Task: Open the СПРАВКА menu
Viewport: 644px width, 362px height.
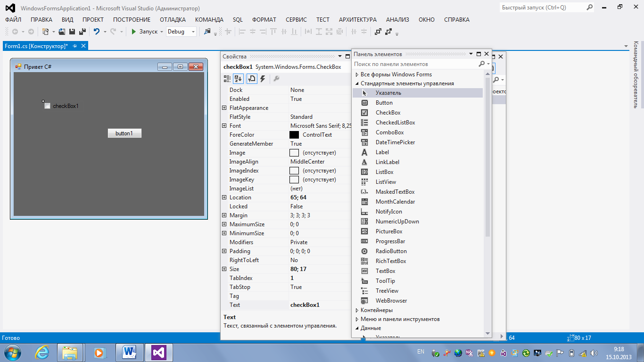Action: [457, 20]
